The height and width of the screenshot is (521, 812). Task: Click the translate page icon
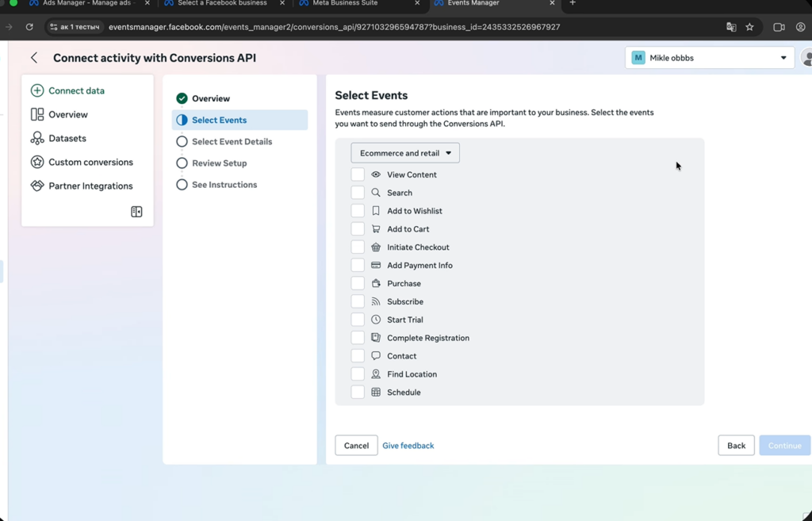click(731, 27)
